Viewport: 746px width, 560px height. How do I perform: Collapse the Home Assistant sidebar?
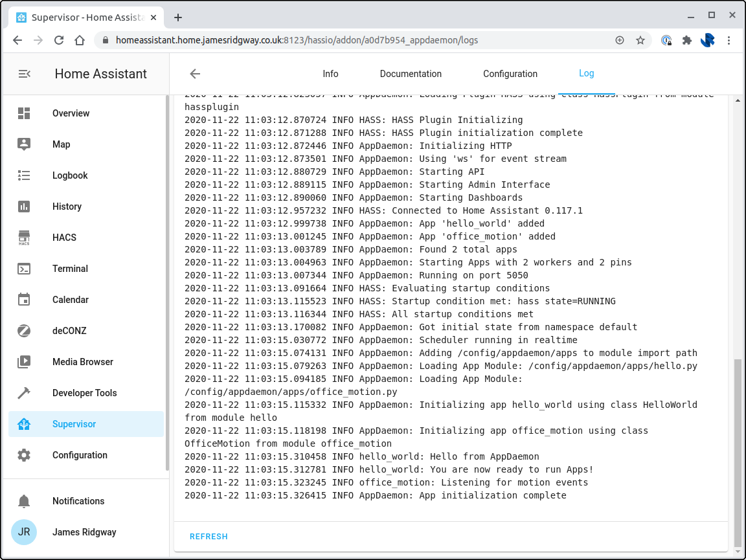[x=25, y=73]
